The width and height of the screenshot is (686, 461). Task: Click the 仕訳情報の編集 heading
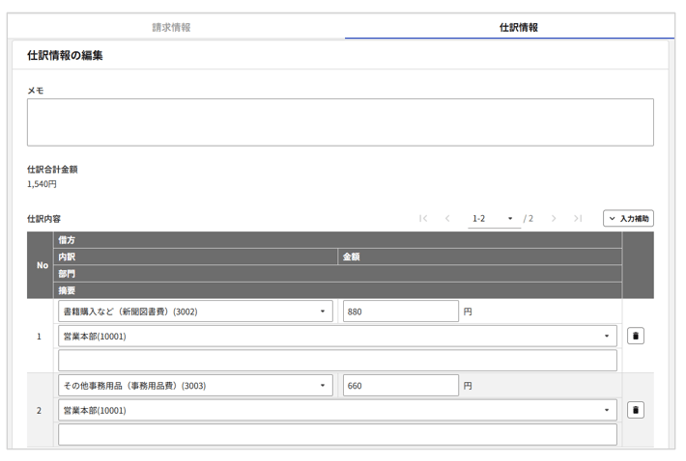65,56
